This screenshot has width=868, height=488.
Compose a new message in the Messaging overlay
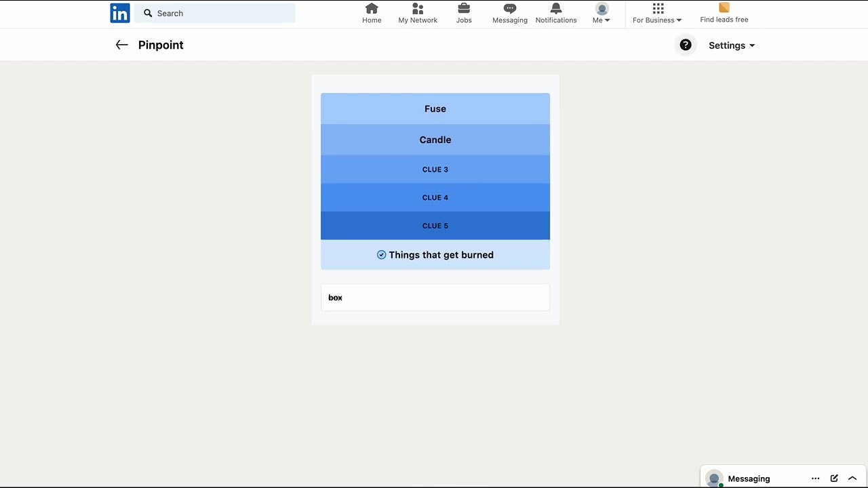(x=834, y=479)
